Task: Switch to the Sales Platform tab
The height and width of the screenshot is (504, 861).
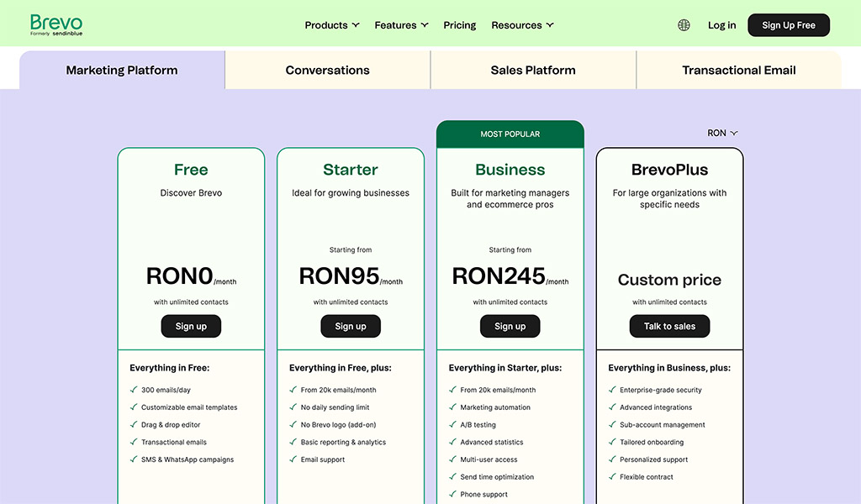Action: pos(533,71)
